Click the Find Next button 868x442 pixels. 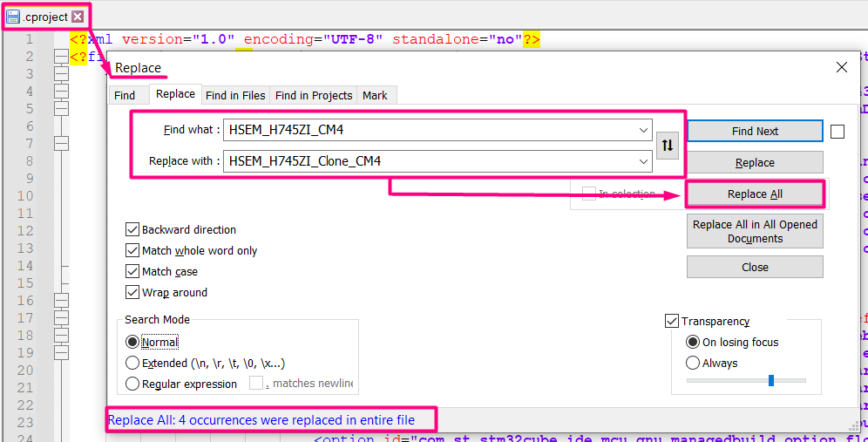click(x=755, y=132)
